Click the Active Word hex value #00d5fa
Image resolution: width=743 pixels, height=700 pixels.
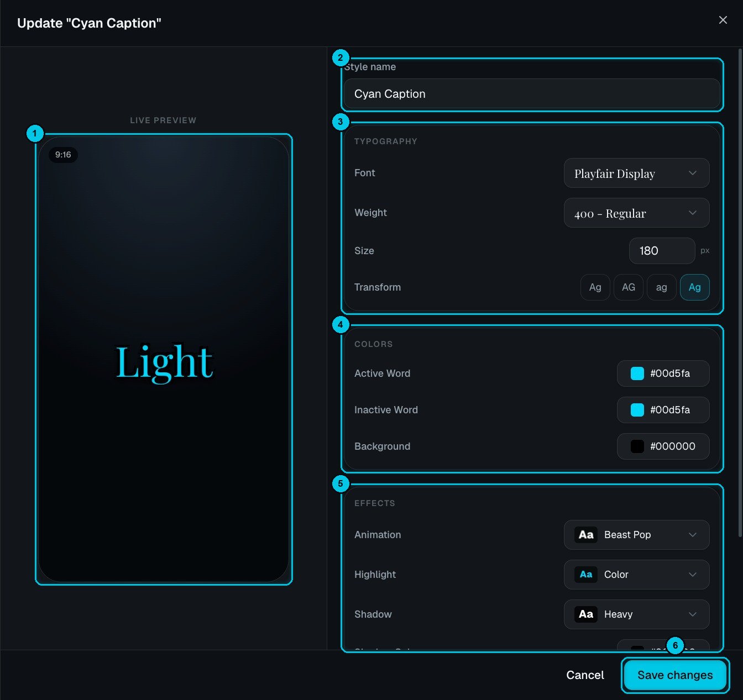[670, 373]
